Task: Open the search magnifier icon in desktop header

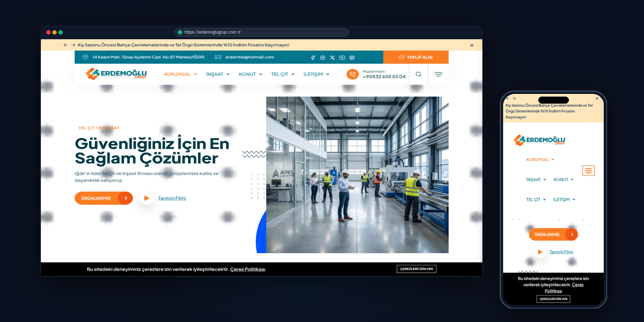Action: pos(419,74)
